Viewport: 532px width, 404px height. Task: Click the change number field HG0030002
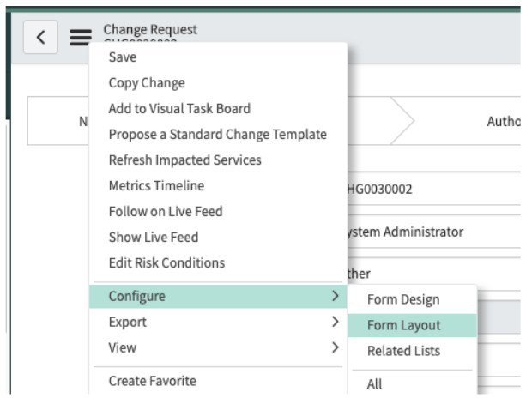pos(429,190)
